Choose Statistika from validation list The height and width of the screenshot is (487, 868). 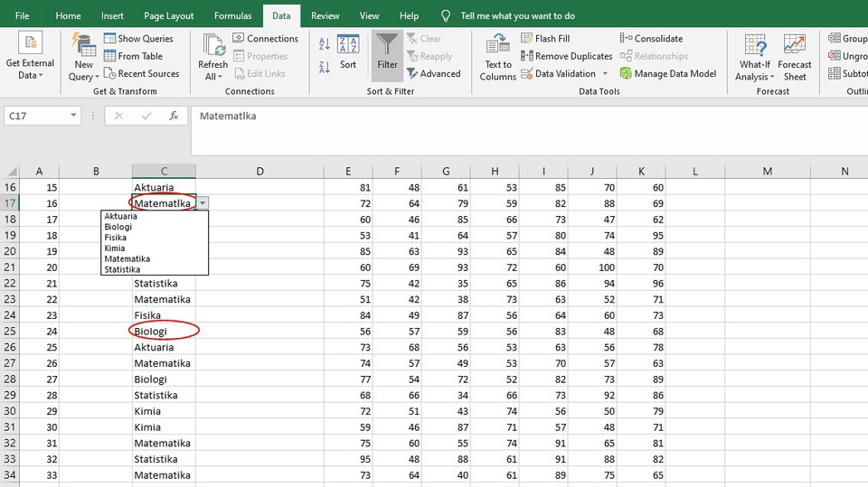(155, 269)
